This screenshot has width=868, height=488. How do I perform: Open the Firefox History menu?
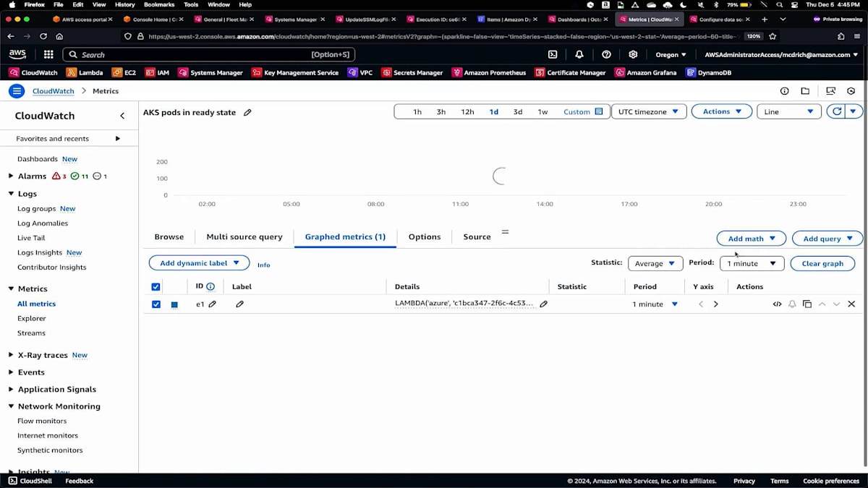click(x=125, y=4)
